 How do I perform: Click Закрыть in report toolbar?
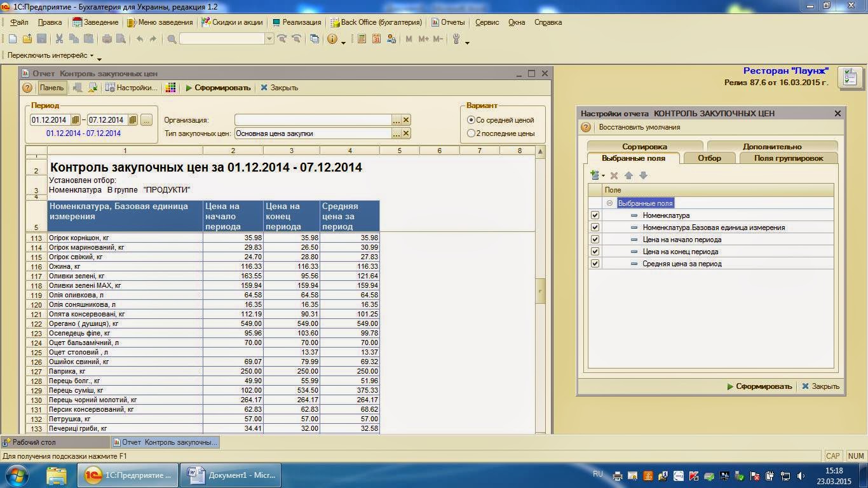(x=279, y=88)
